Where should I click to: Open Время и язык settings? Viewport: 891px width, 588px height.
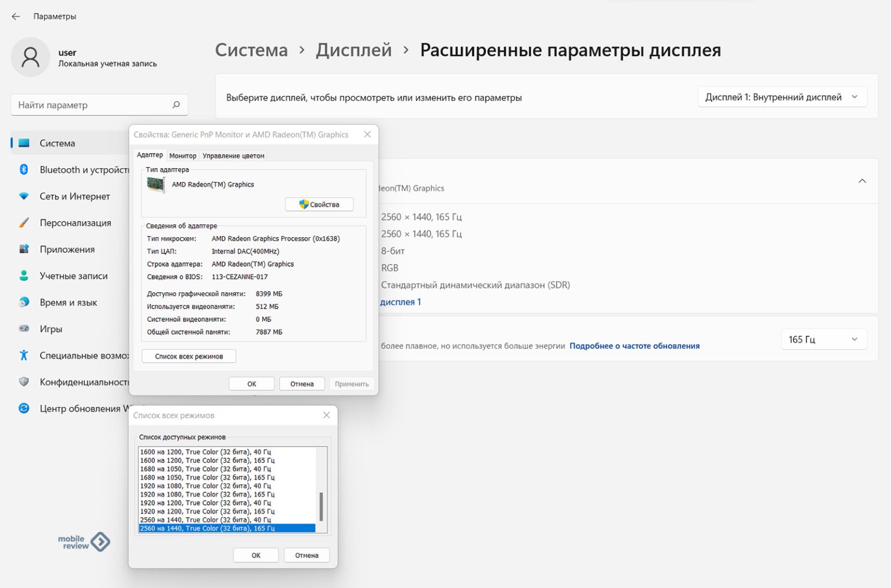tap(70, 302)
